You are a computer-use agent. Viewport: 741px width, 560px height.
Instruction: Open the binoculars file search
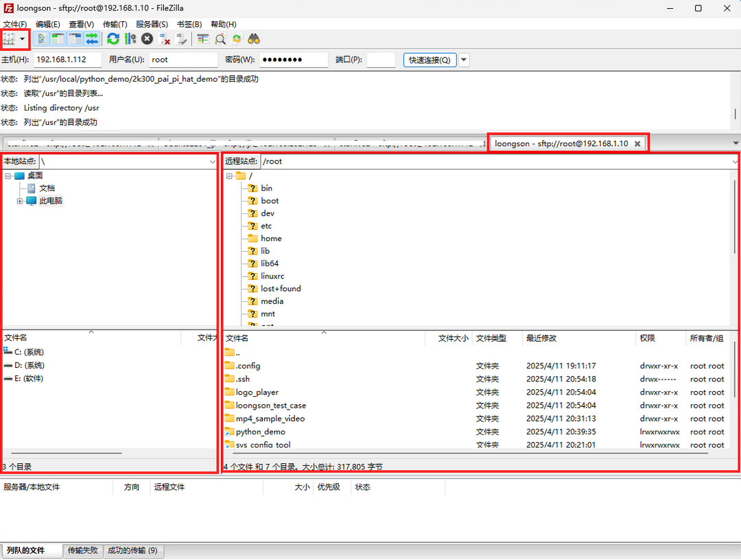tap(254, 39)
